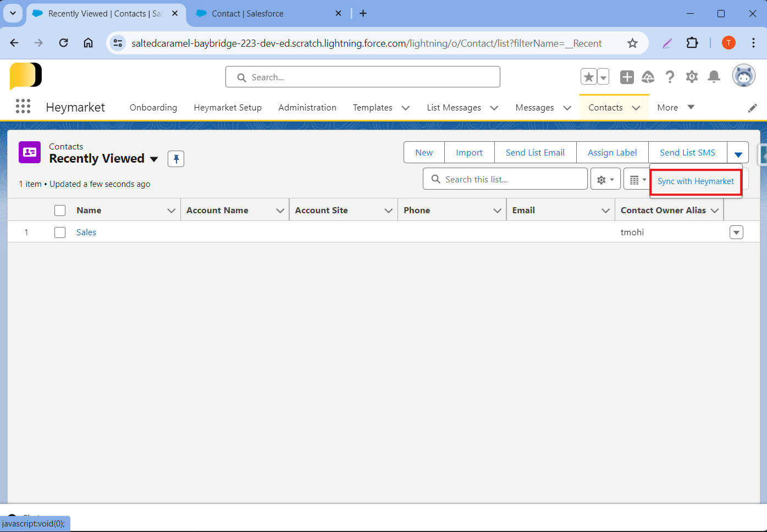
Task: Open the Phone column actions chevron
Action: coord(497,210)
